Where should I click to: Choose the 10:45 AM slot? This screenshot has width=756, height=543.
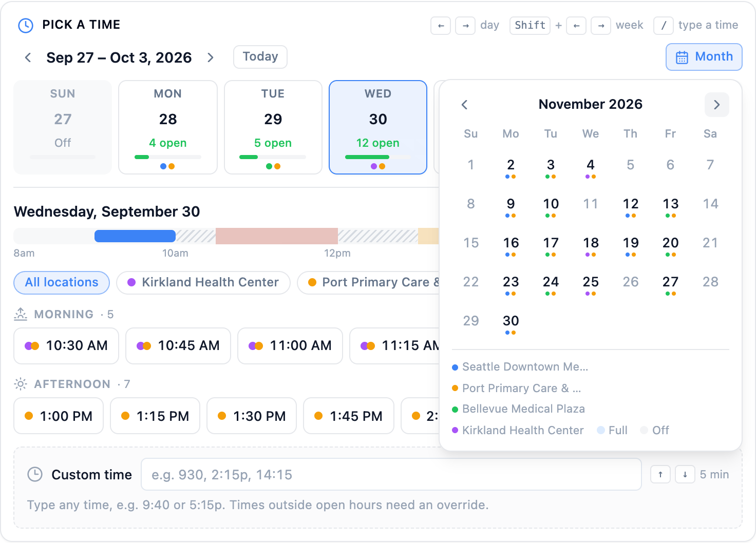[178, 346]
